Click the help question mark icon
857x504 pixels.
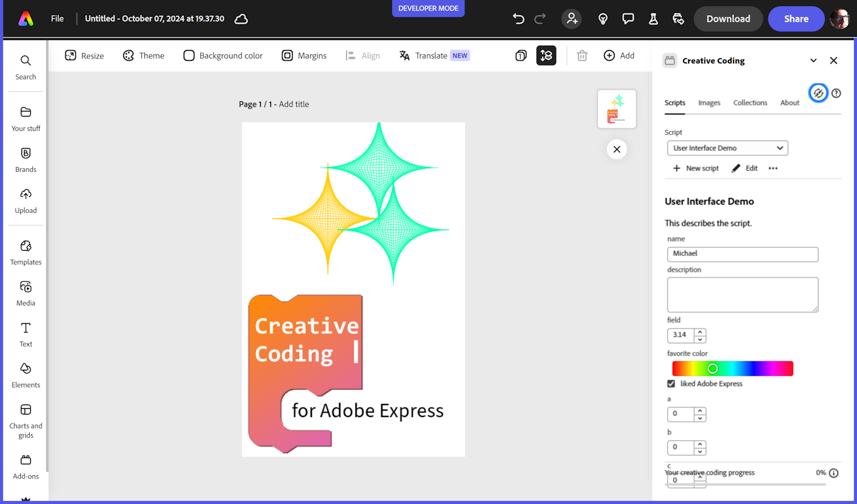pyautogui.click(x=836, y=93)
